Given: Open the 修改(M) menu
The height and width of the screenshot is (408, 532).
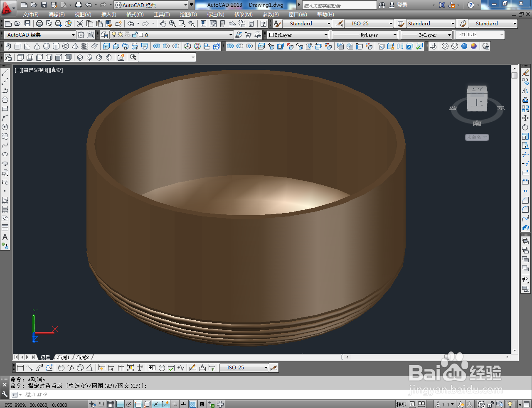Looking at the screenshot, I should 243,15.
